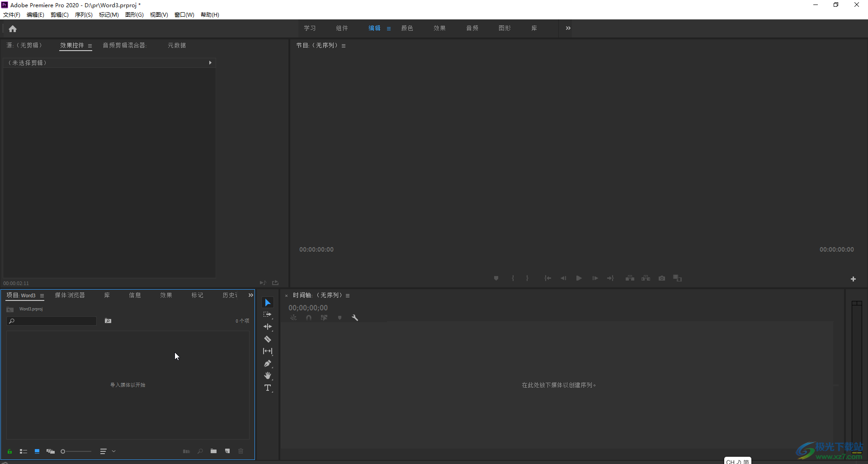Select the Selection tool arrow
Viewport: 868px width, 464px height.
click(x=268, y=302)
